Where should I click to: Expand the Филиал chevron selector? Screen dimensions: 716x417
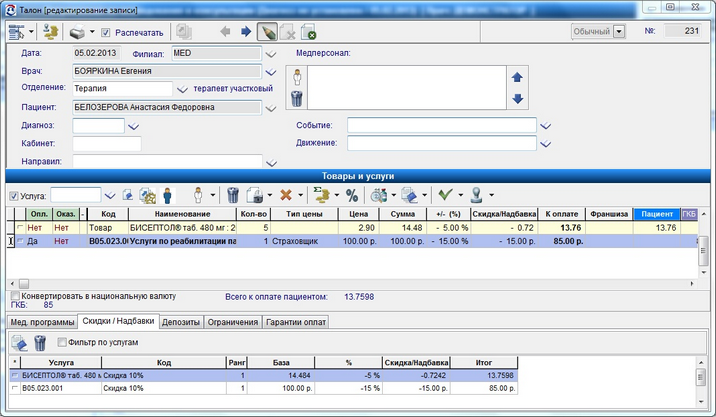coord(271,54)
